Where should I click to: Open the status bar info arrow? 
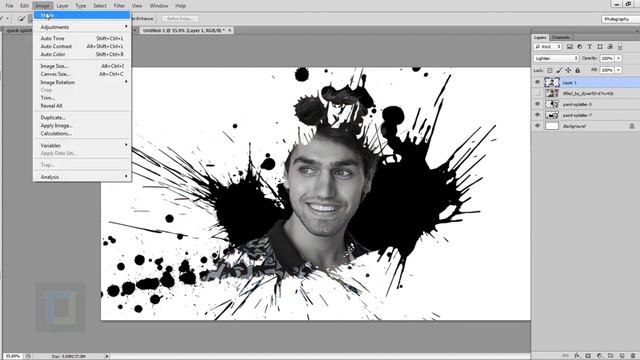(x=107, y=356)
